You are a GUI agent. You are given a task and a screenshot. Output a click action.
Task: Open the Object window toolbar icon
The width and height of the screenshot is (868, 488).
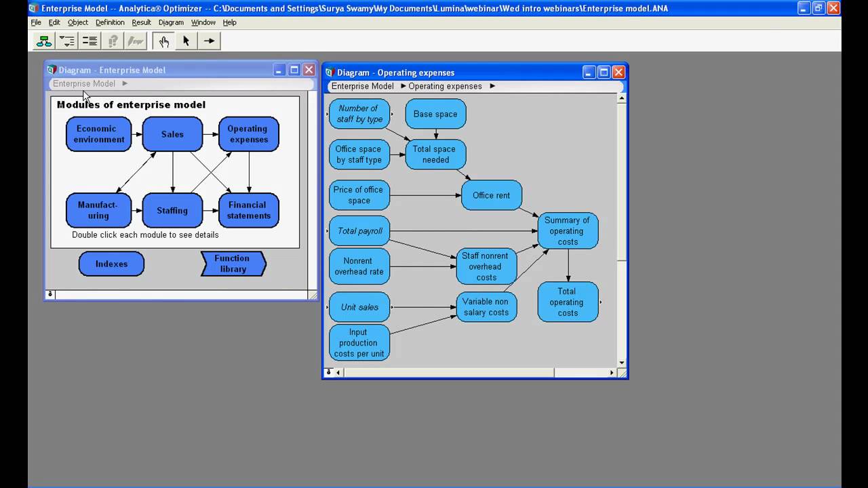(90, 41)
